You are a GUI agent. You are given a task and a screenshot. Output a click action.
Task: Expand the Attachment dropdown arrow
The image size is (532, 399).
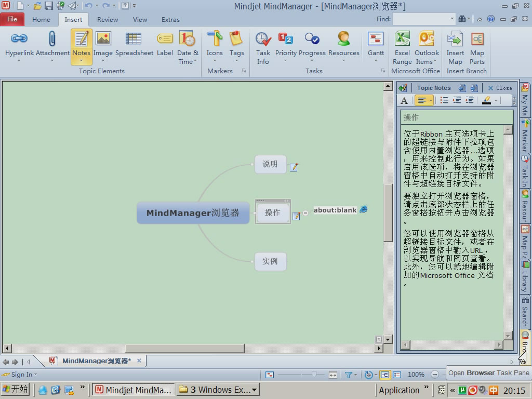pos(52,61)
